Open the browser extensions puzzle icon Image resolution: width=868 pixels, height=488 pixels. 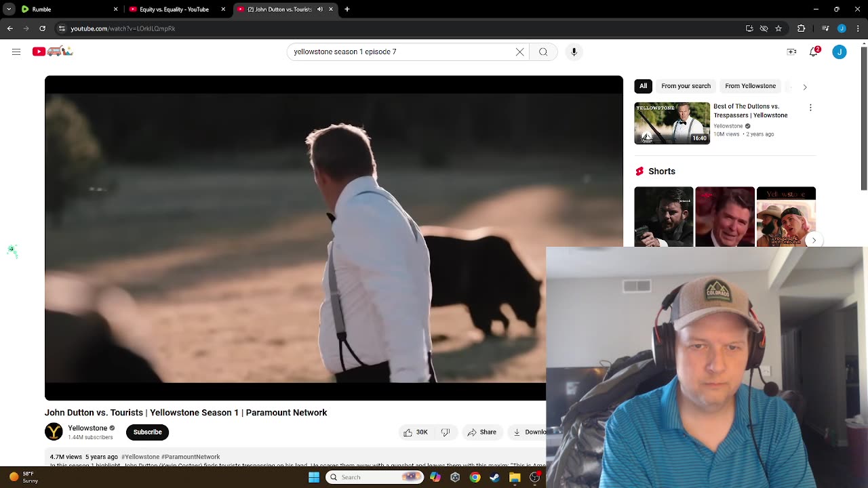802,28
